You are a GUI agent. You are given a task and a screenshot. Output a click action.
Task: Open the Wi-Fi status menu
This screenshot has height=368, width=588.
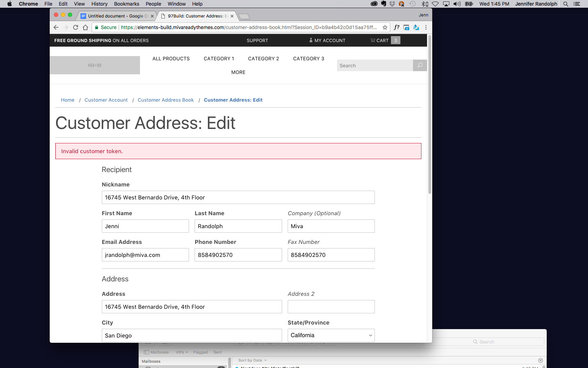pos(435,4)
